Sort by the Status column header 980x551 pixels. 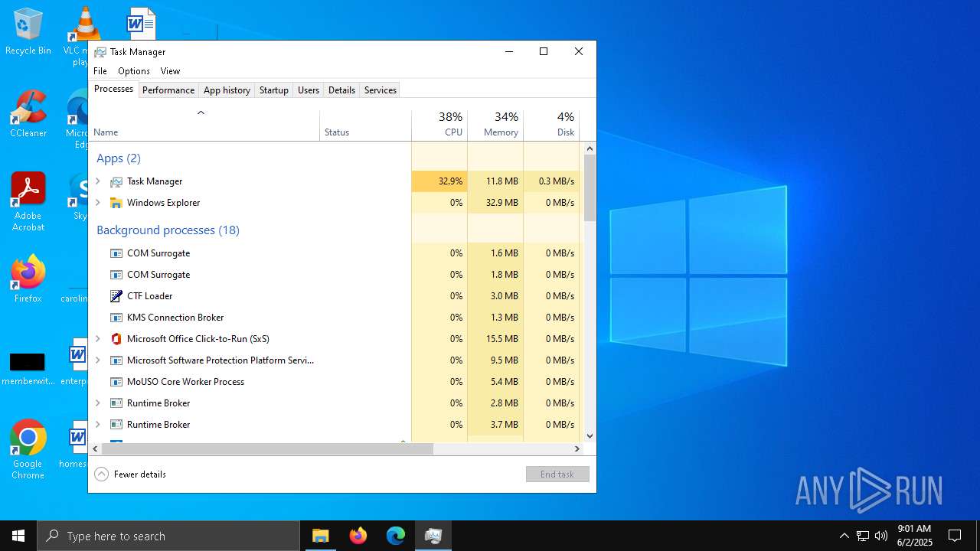pyautogui.click(x=366, y=126)
